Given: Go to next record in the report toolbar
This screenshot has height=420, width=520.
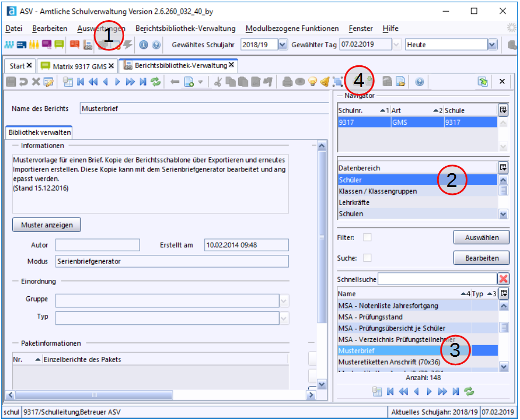Looking at the screenshot, I should click(x=117, y=82).
